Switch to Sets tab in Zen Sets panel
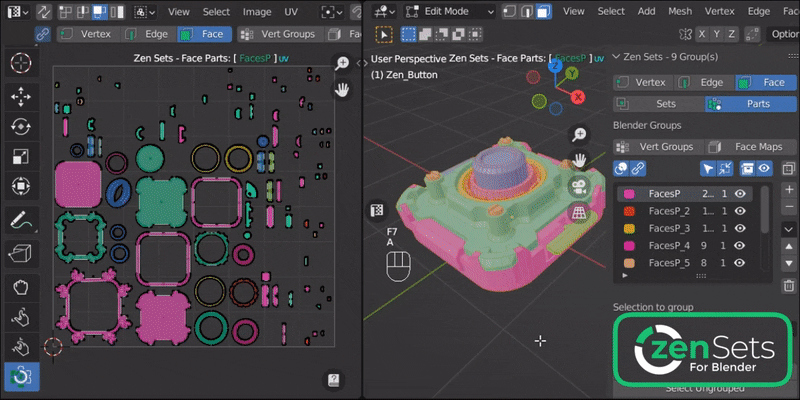The image size is (800, 400). pos(658,104)
